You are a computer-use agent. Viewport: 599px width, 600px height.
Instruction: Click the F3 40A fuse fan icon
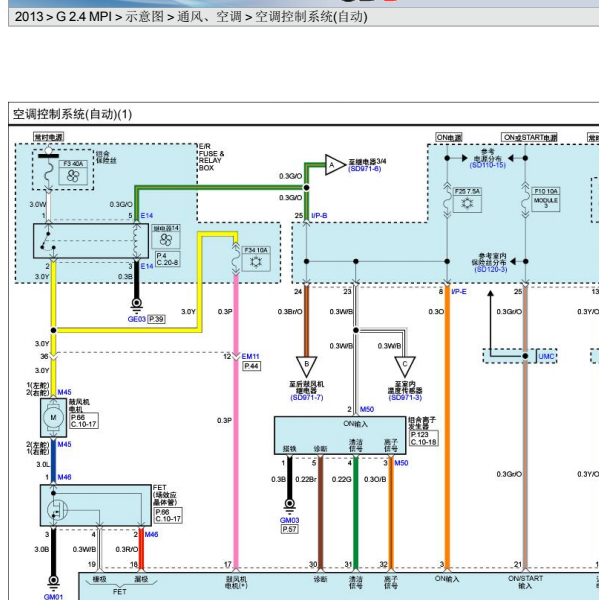click(x=73, y=176)
